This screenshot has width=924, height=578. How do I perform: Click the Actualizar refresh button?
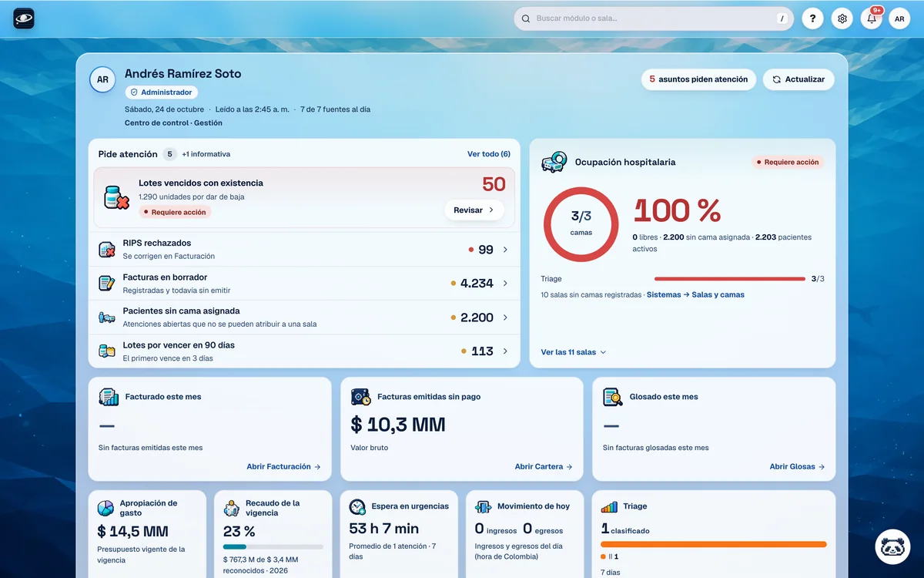[x=798, y=79]
